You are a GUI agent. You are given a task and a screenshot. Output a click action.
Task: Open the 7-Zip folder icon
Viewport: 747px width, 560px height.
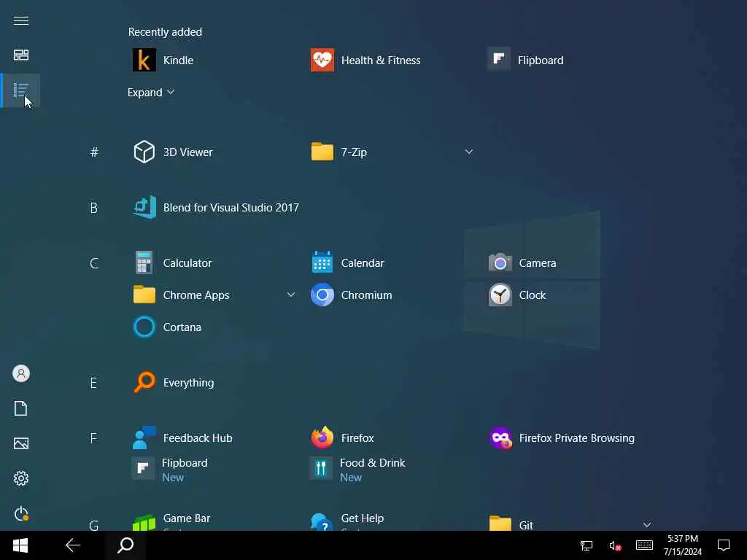tap(322, 152)
